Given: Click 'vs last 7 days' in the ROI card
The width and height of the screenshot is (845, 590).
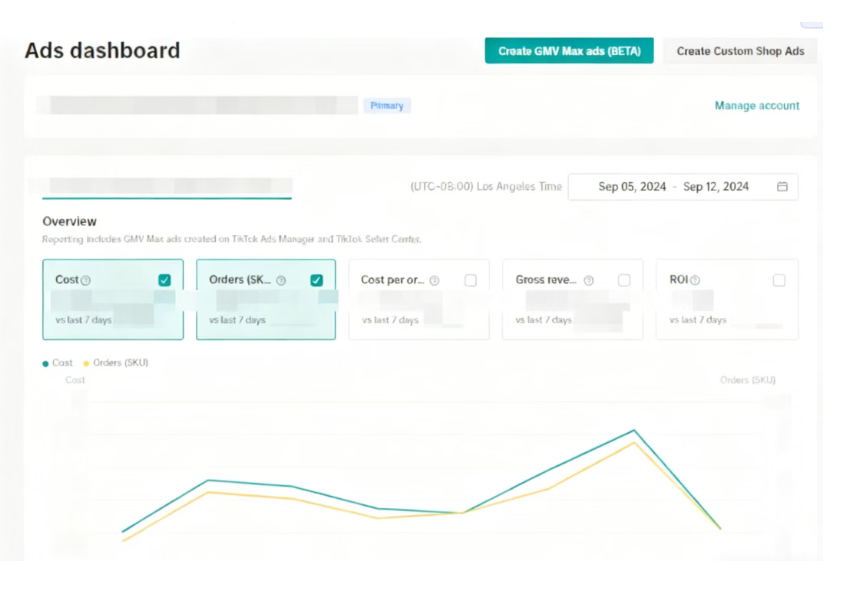Looking at the screenshot, I should pyautogui.click(x=698, y=320).
